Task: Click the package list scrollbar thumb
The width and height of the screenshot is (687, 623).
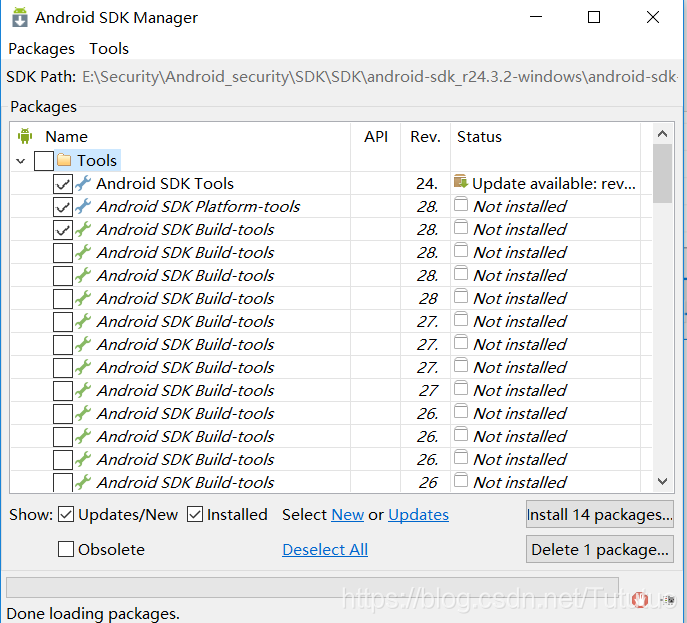Action: (x=662, y=173)
